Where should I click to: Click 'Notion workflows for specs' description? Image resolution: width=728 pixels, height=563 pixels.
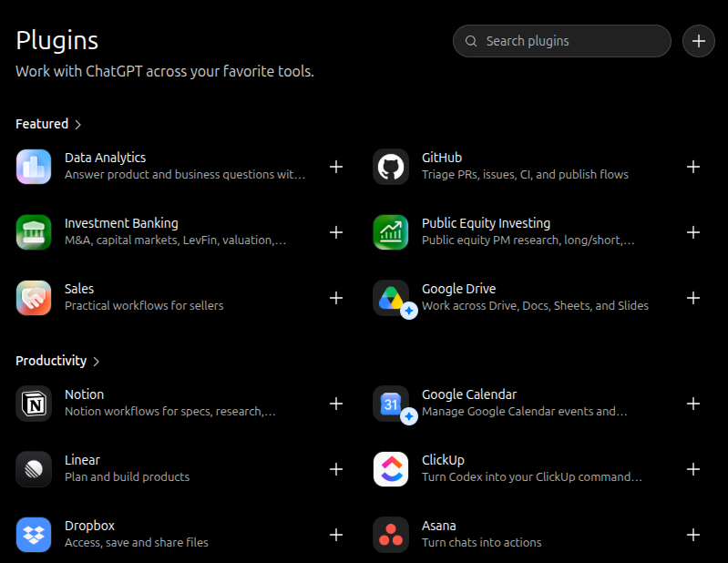170,411
